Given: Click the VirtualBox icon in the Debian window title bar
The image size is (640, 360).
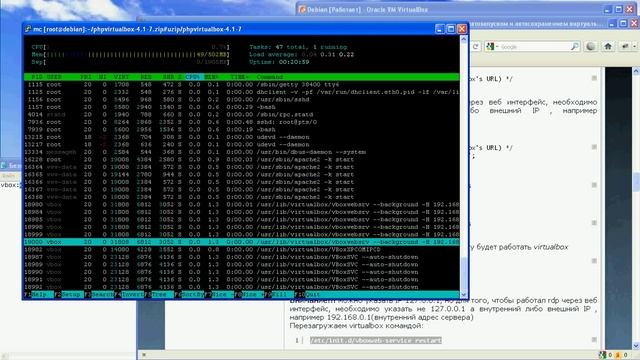Looking at the screenshot, I should coord(302,9).
